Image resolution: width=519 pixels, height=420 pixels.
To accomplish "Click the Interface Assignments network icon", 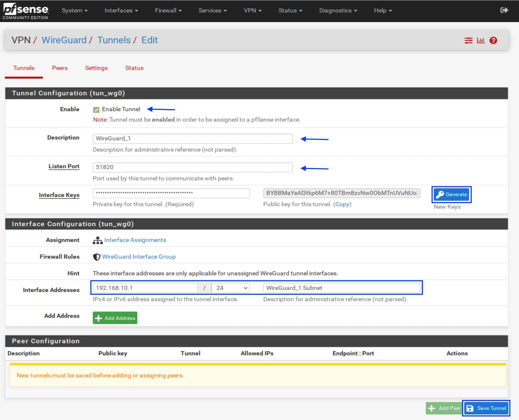I will coord(98,240).
